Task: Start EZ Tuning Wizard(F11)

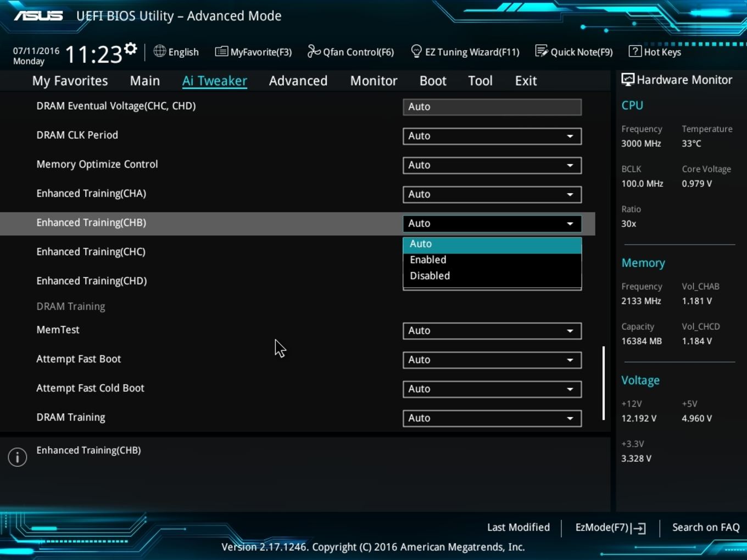Action: (x=465, y=52)
